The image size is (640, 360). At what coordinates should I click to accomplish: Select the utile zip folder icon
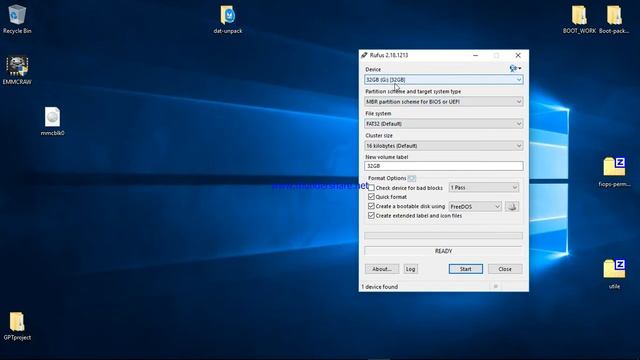[x=614, y=274]
